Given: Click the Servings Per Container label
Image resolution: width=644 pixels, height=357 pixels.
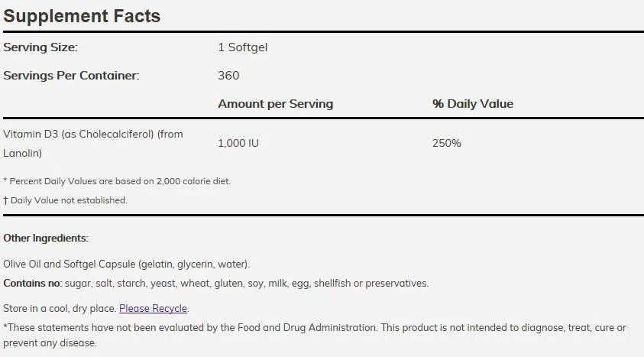Looking at the screenshot, I should coord(71,76).
